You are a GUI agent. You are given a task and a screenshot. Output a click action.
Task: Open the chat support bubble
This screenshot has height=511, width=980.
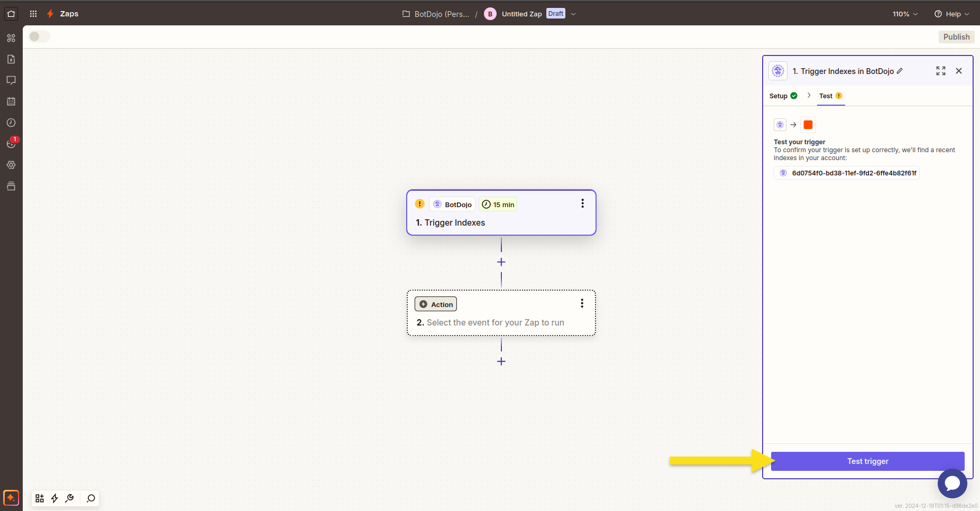tap(952, 484)
